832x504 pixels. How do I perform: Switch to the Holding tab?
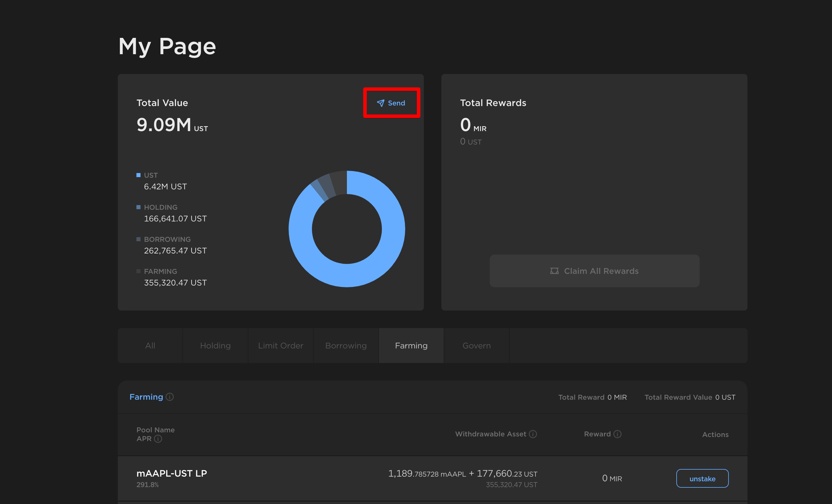pyautogui.click(x=215, y=346)
